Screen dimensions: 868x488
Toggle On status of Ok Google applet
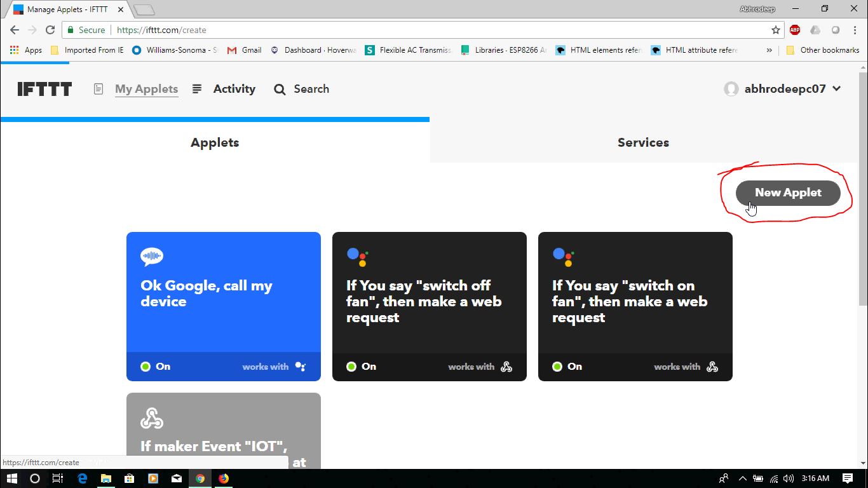[156, 367]
